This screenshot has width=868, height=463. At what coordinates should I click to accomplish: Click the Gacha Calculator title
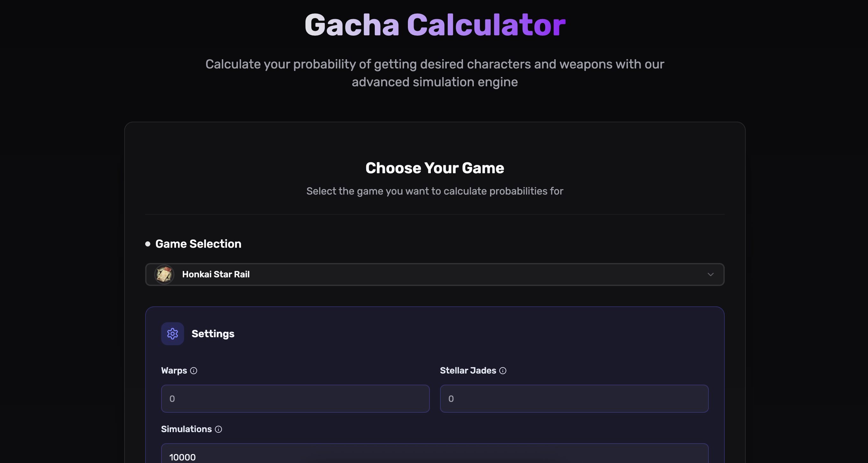tap(435, 24)
